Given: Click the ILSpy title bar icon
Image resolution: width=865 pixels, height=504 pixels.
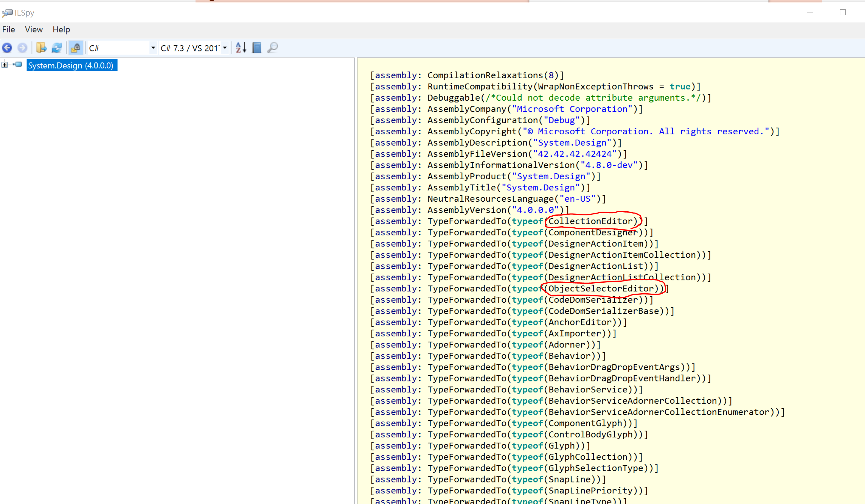Looking at the screenshot, I should 7,13.
